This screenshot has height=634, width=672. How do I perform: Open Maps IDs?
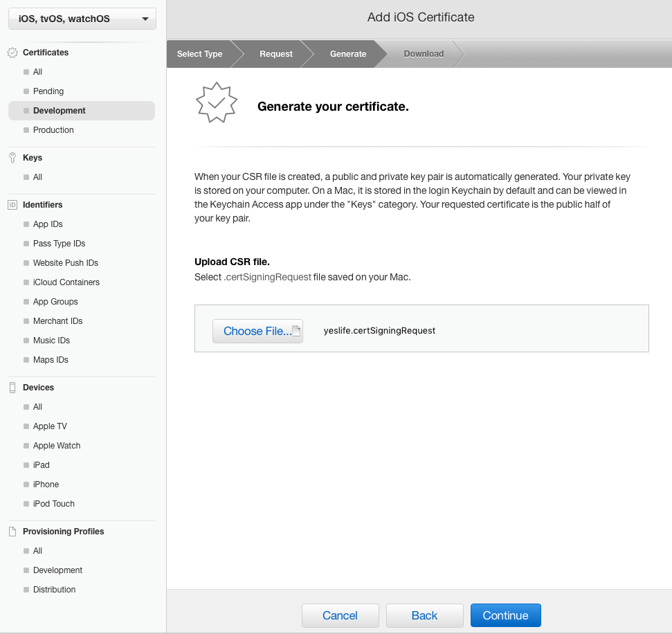click(51, 360)
